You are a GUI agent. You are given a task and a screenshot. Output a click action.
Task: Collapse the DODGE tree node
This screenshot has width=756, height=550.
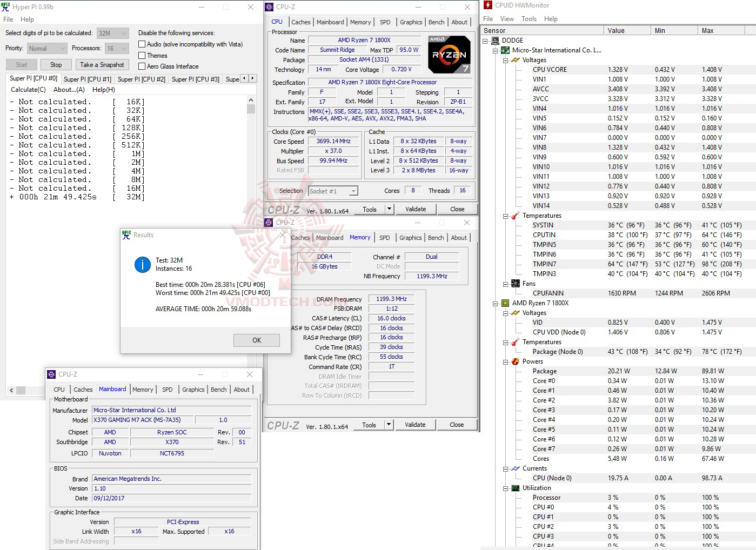[485, 41]
